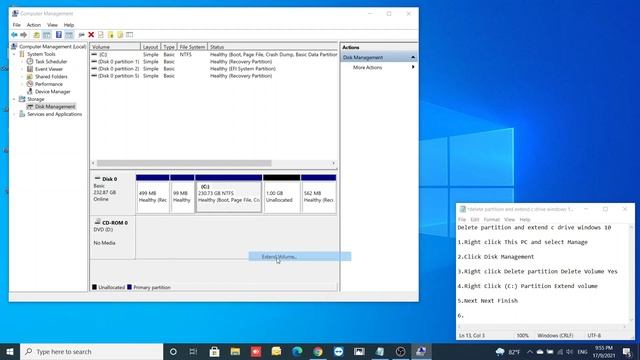Select Disk Management under Storage
The width and height of the screenshot is (640, 360).
click(x=55, y=107)
